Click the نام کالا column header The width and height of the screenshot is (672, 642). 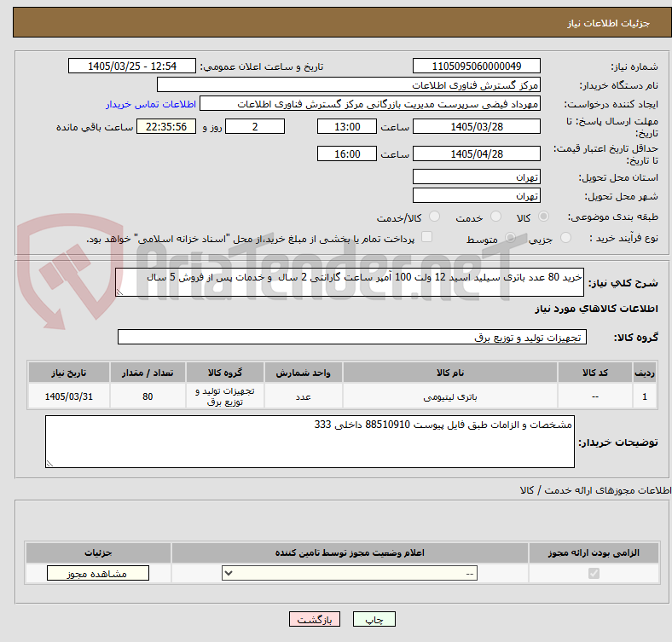tap(450, 373)
